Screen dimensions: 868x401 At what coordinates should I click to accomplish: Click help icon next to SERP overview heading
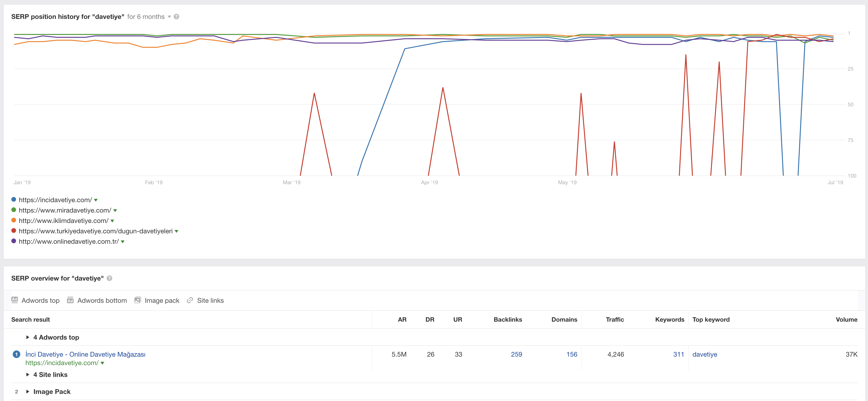pyautogui.click(x=109, y=278)
